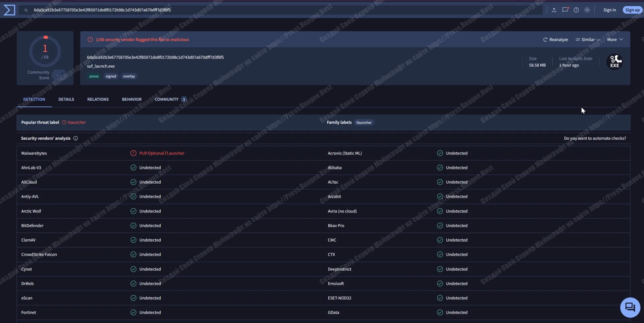The image size is (644, 323).
Task: Click the Antiy-AVL vendor name
Action: (30, 197)
